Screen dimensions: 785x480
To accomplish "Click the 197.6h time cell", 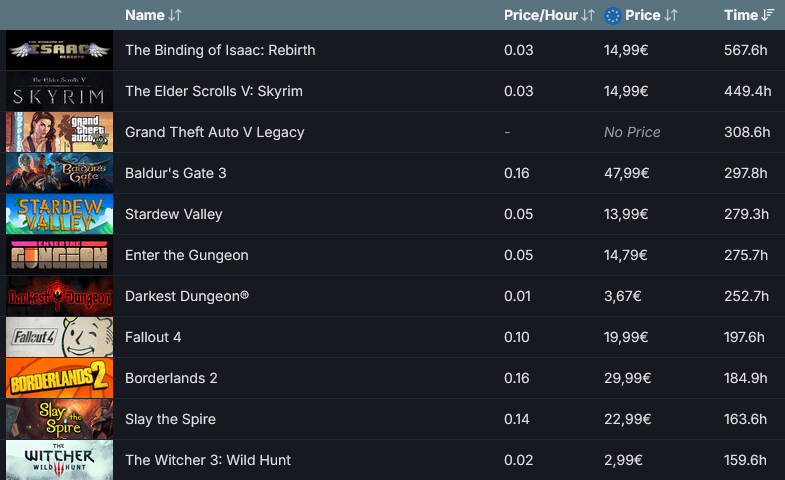I will coord(744,337).
